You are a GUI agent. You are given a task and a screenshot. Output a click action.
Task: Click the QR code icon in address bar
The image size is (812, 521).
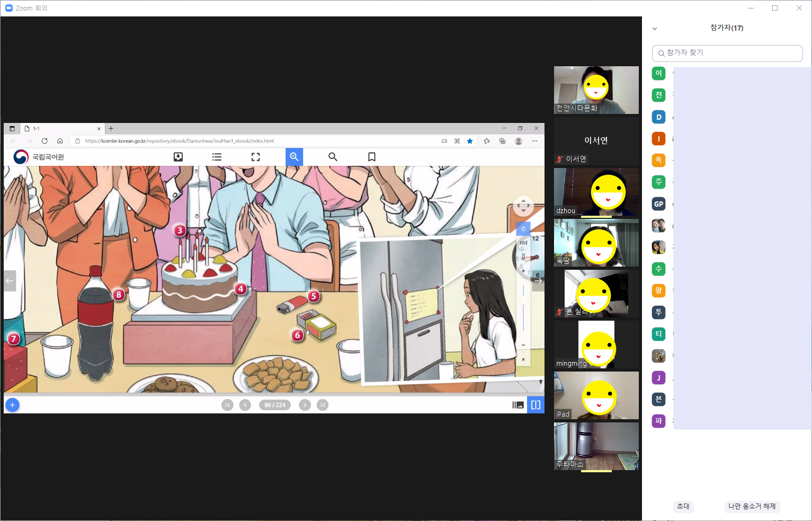[x=457, y=141]
